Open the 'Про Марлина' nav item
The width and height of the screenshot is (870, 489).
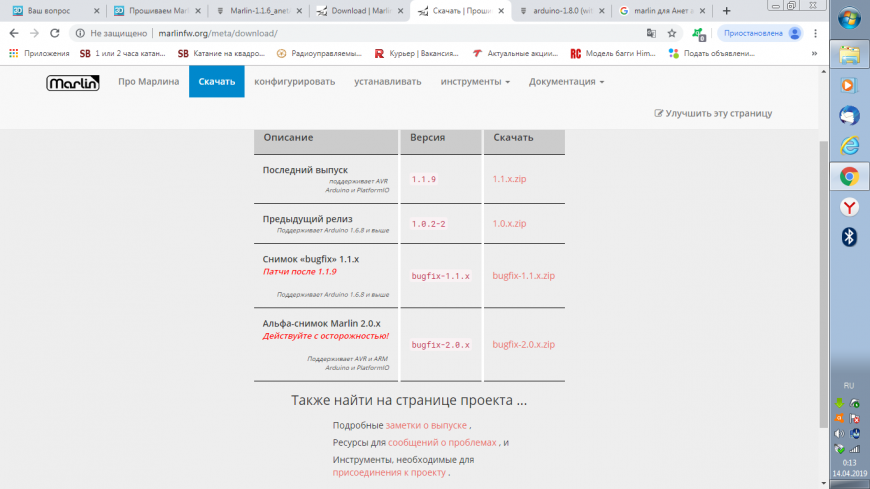[x=148, y=82]
